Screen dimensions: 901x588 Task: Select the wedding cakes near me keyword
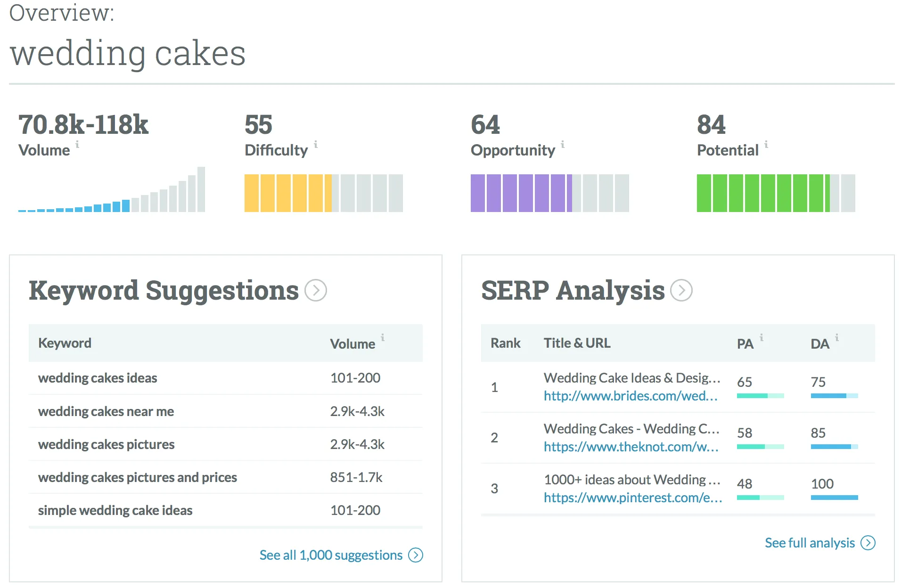[x=106, y=411]
